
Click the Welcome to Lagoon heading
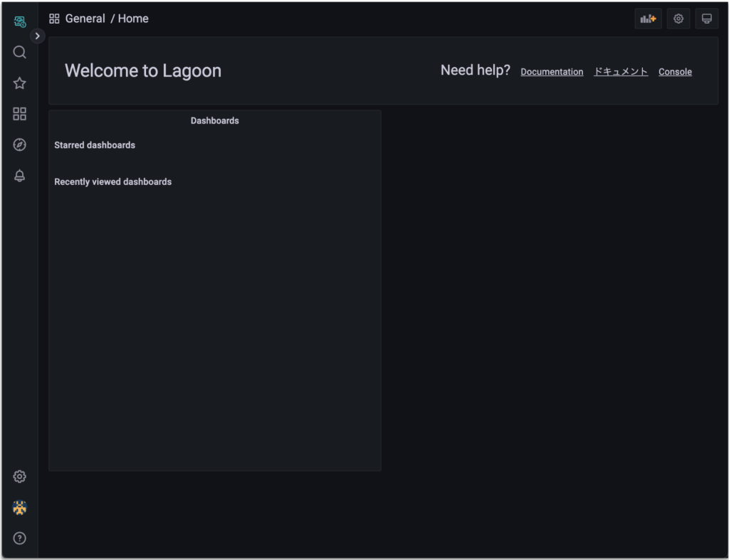point(143,70)
